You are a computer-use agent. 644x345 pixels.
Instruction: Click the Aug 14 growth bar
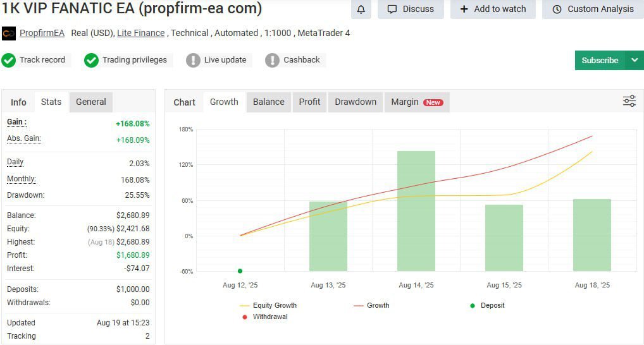tap(416, 210)
